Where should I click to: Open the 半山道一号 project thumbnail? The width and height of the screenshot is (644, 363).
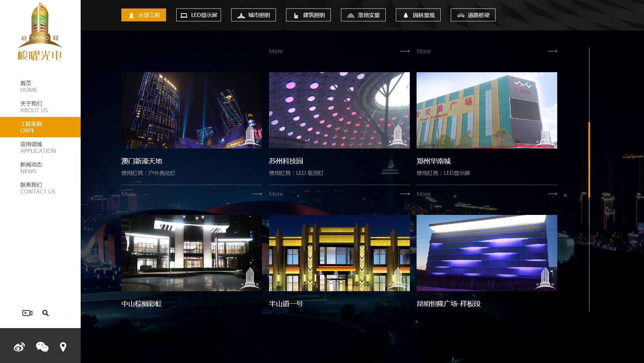(x=339, y=253)
